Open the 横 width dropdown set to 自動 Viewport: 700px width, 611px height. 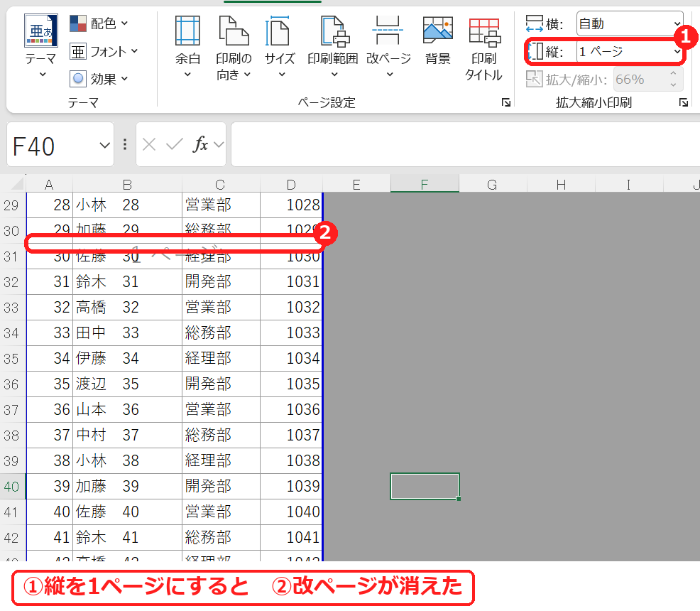630,23
